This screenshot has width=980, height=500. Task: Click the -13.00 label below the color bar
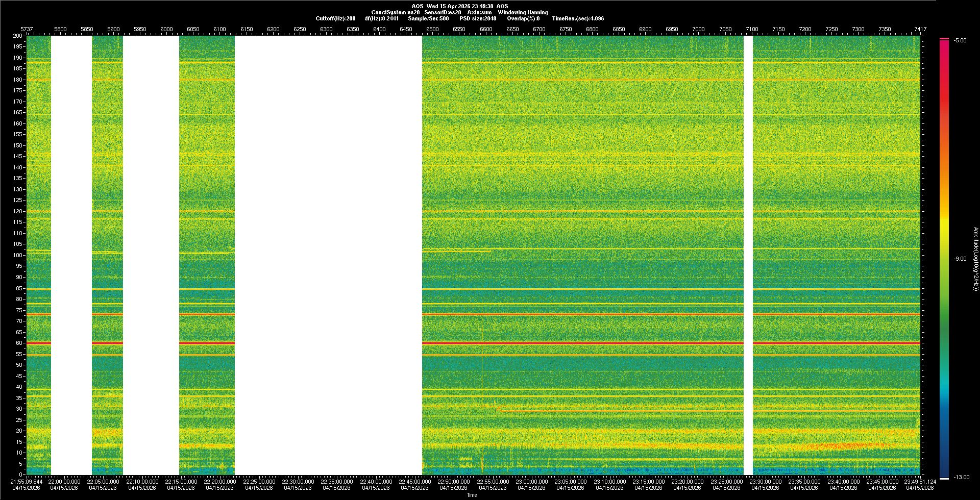[962, 478]
